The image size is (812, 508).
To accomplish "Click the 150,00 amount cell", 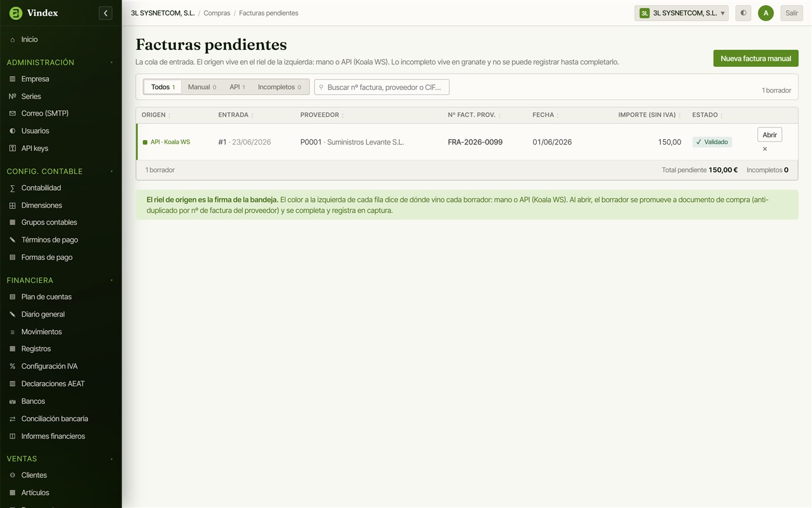I will coord(669,142).
